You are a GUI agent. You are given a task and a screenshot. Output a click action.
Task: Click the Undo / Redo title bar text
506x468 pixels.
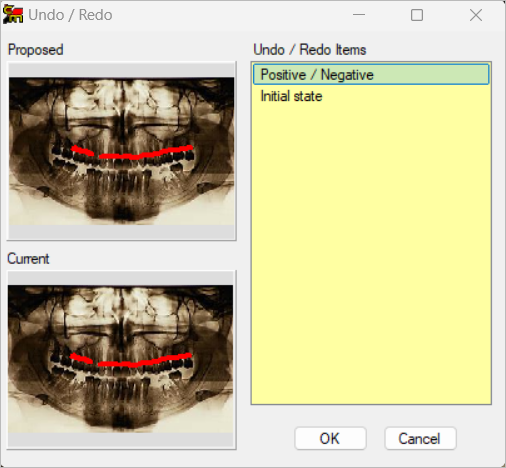point(70,15)
